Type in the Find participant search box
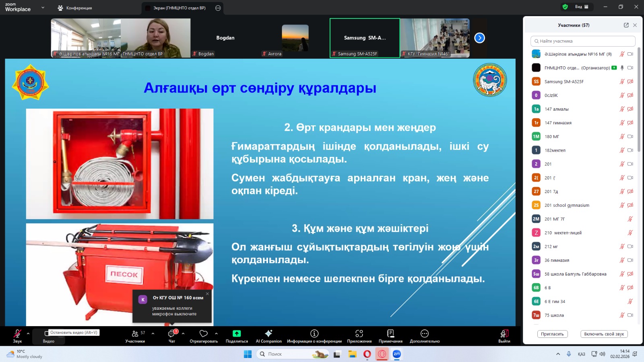 point(583,41)
